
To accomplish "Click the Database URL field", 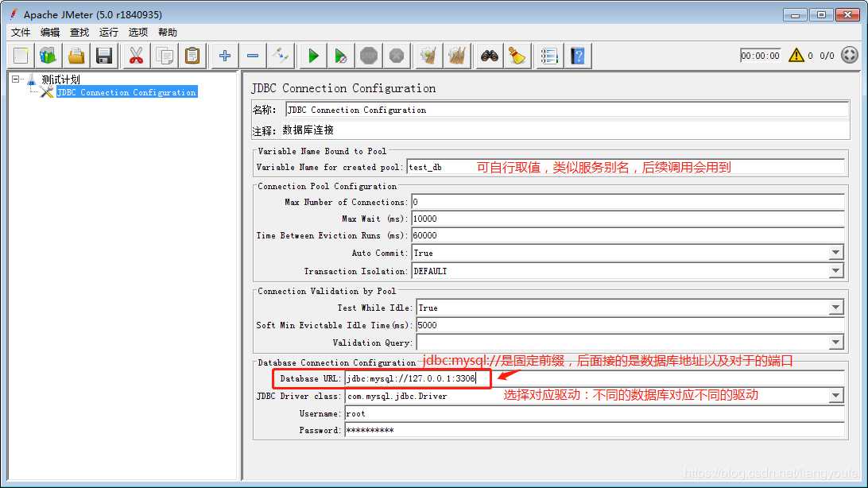I will [595, 378].
